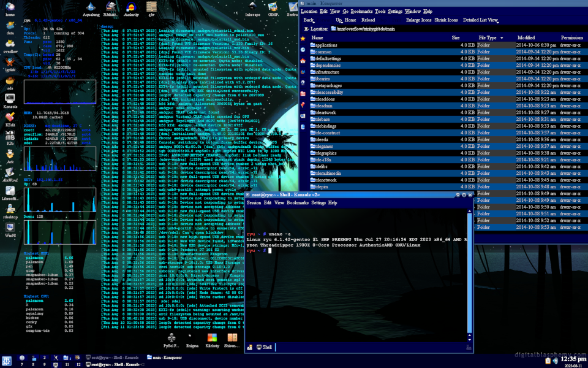This screenshot has width=588, height=368.
Task: Open Detailed List View dropdown
Action: [480, 20]
